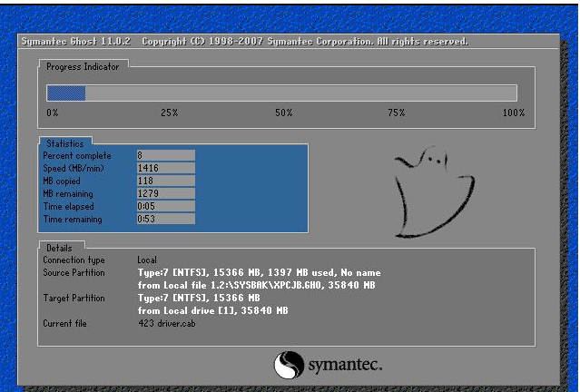Click the MB remaining value field
Screen dimensions: 580x392
coord(165,193)
